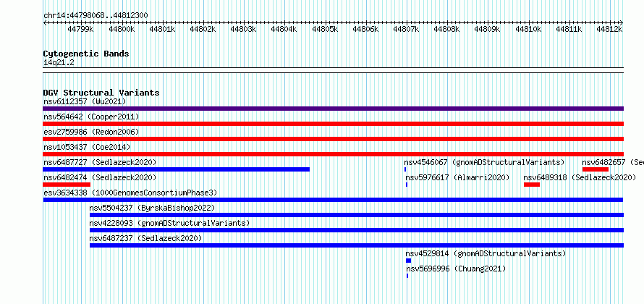Open nsv4546067 gnomADStructuralVariants label
This screenshot has height=304, width=644.
pos(484,162)
